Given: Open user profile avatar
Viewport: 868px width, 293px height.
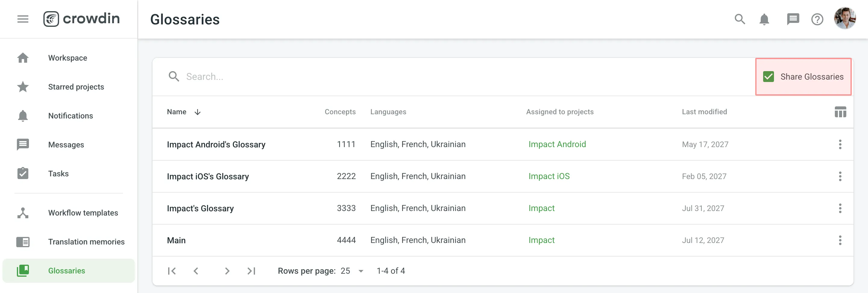Looking at the screenshot, I should point(844,19).
